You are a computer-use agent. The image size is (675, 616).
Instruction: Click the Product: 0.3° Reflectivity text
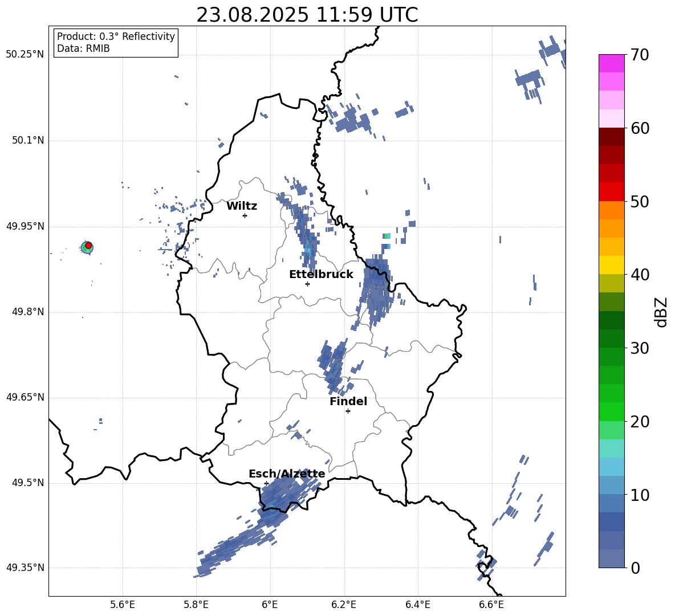pyautogui.click(x=116, y=36)
